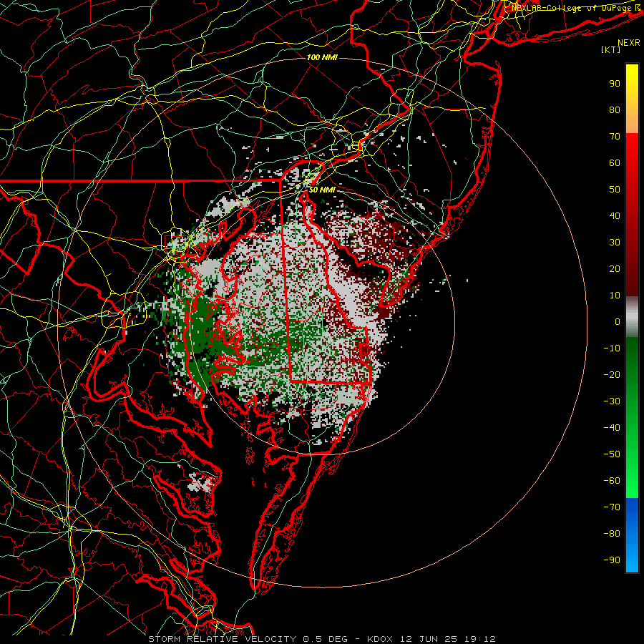
Task: Click the 90 value on velocity scale
Action: point(615,84)
